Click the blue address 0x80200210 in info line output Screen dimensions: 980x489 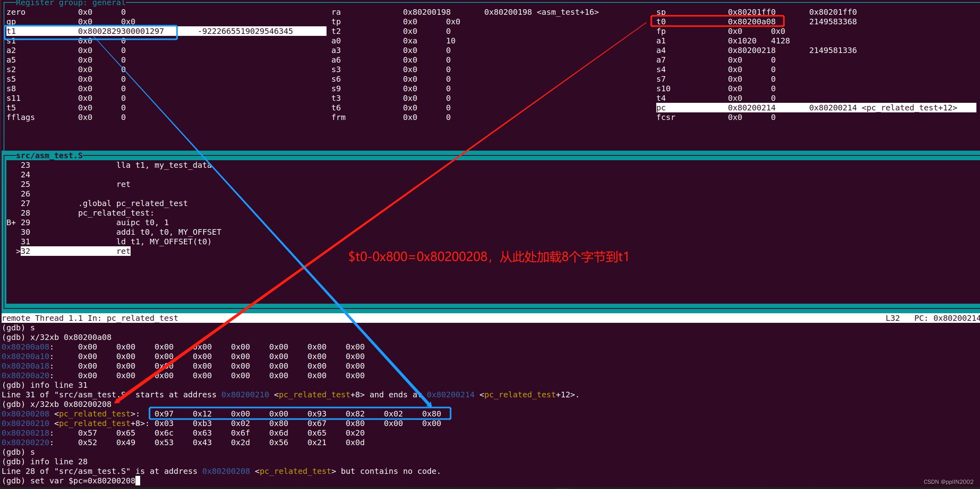(x=245, y=395)
